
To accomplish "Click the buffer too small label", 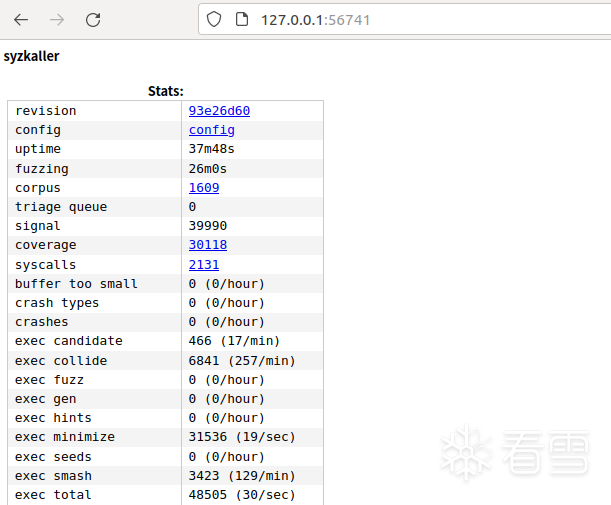I will pyautogui.click(x=76, y=284).
